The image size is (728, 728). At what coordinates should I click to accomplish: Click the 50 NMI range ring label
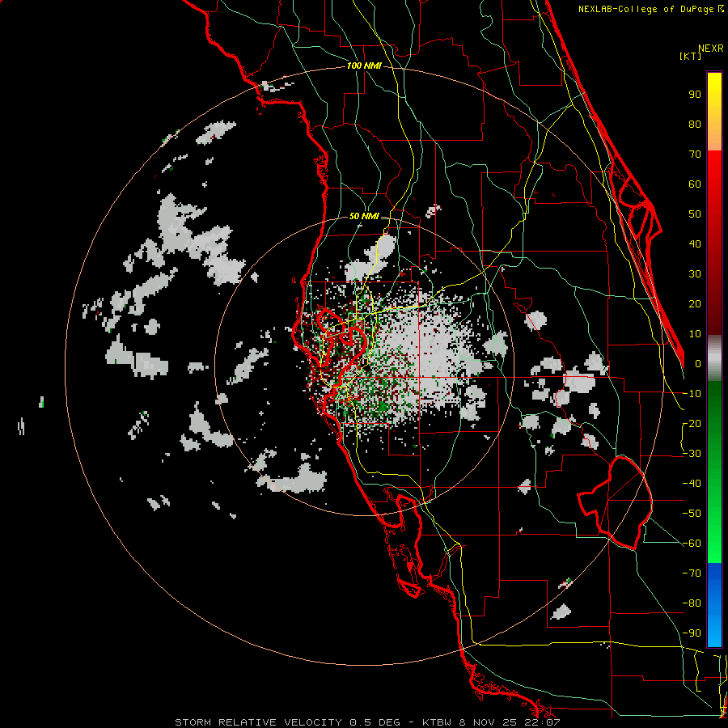pos(364,216)
